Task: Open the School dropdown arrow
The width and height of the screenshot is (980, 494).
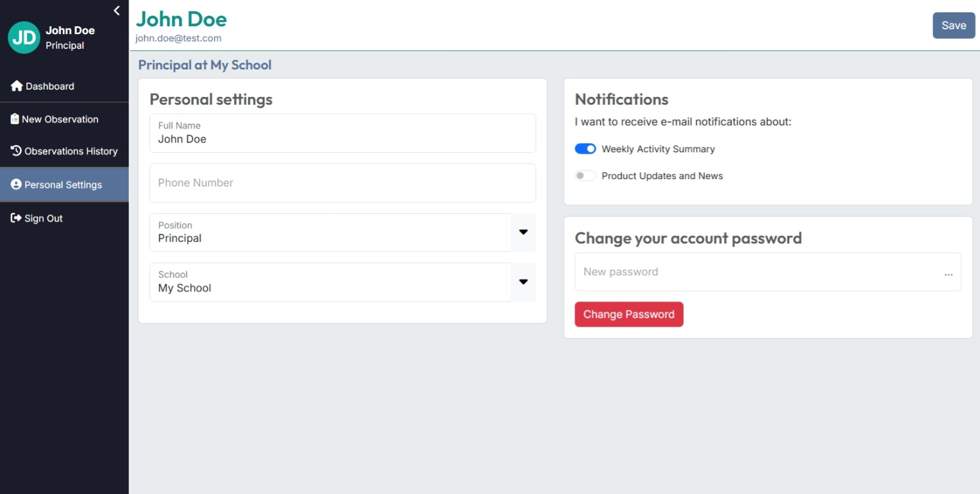Action: click(x=523, y=282)
